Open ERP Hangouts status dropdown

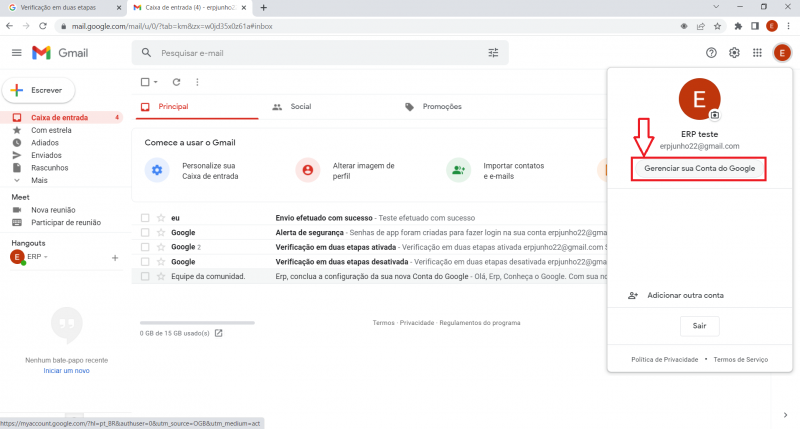pos(46,257)
